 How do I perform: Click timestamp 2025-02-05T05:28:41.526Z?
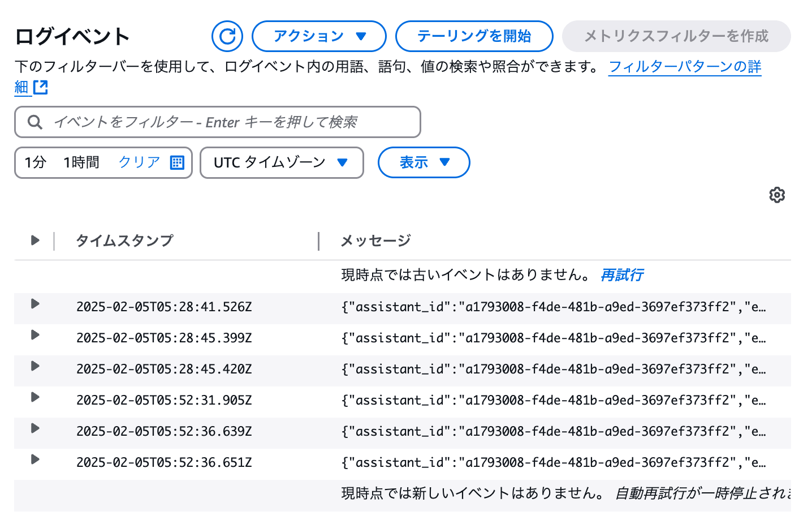click(164, 307)
